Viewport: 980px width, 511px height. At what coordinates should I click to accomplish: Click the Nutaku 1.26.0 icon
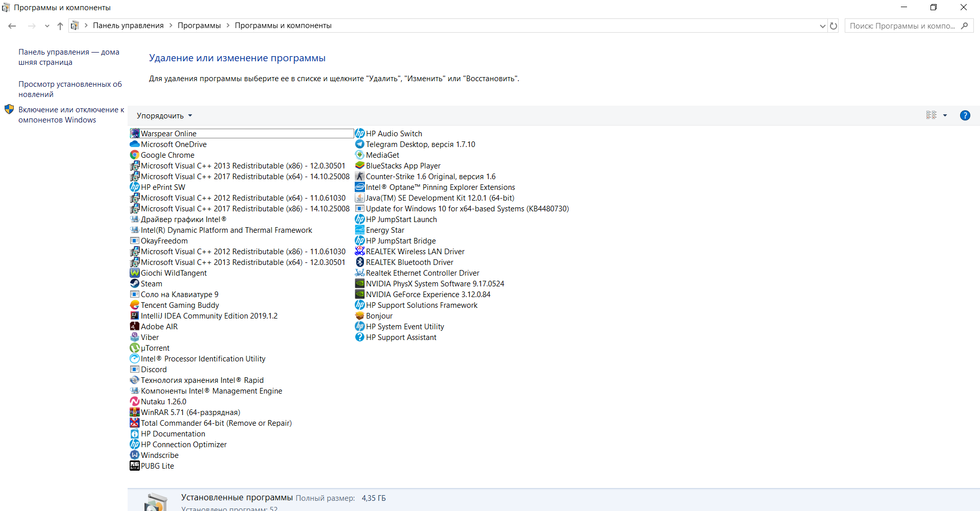click(x=135, y=401)
